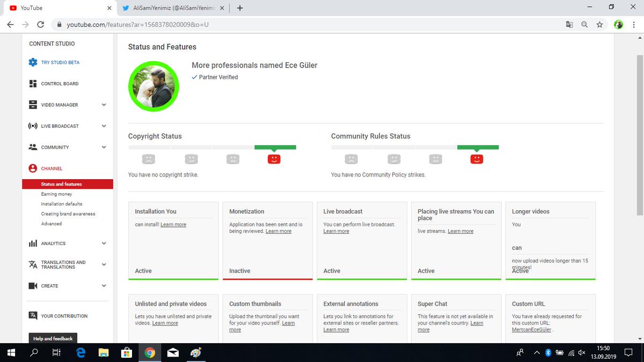Open the Chrome profile avatar
The image size is (644, 362).
tap(618, 25)
